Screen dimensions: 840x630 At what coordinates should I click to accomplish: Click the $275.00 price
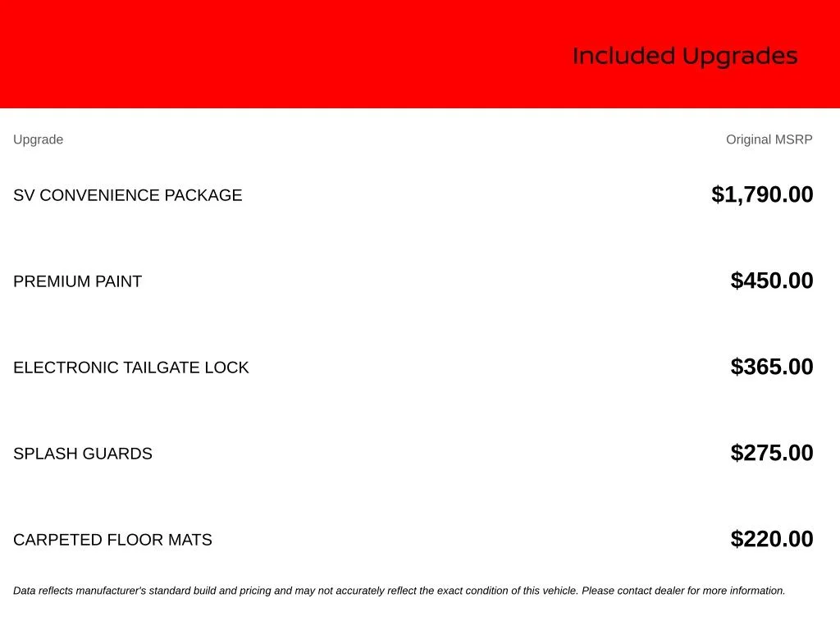772,453
